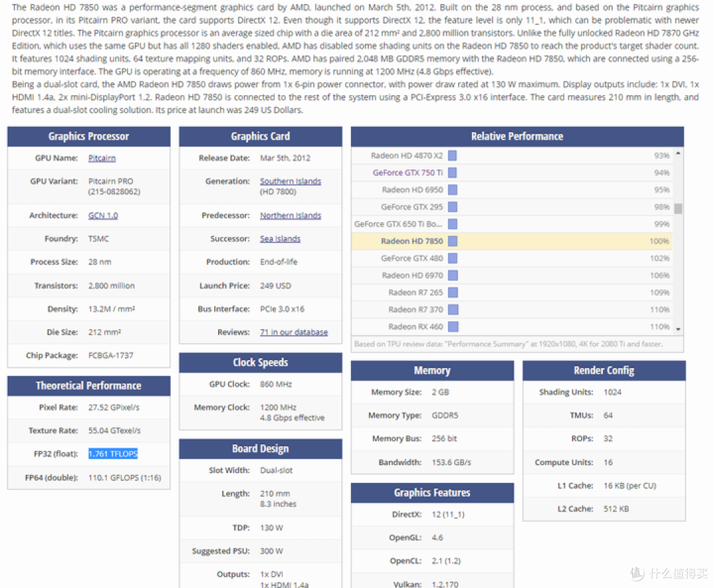Open the Sea Islands successor link
The image size is (714, 588).
[280, 239]
